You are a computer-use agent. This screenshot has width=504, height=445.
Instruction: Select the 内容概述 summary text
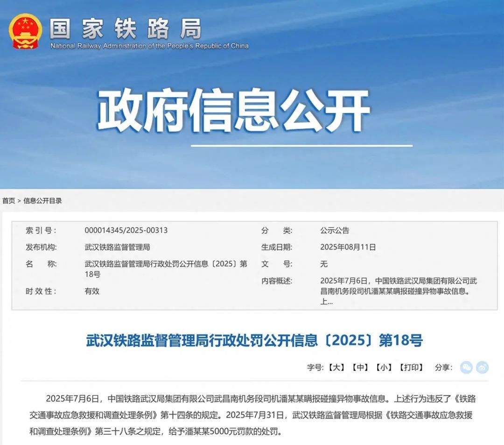click(373, 290)
